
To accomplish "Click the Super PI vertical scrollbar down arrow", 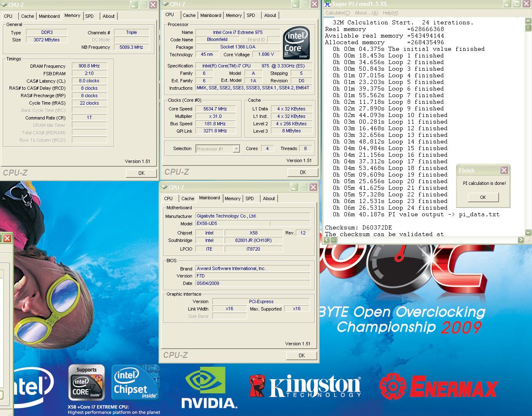I will tap(528, 232).
